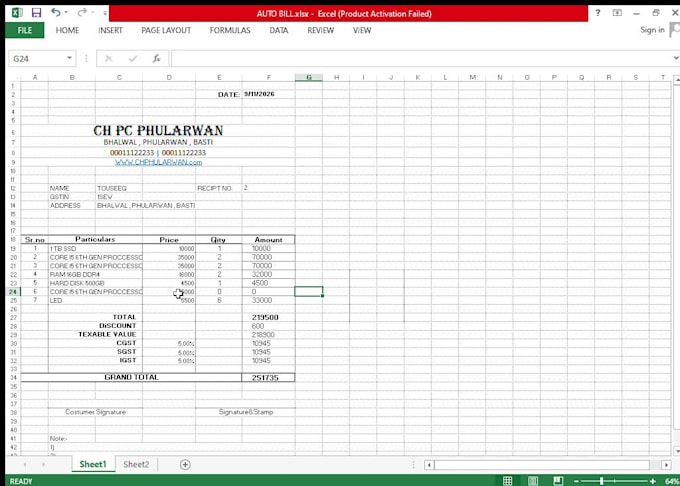The height and width of the screenshot is (486, 680).
Task: Select the Particulars column heading cell
Action: (95, 239)
